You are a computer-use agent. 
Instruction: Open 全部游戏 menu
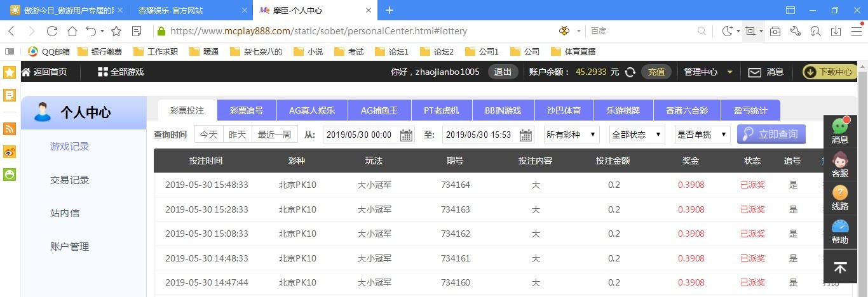click(121, 72)
